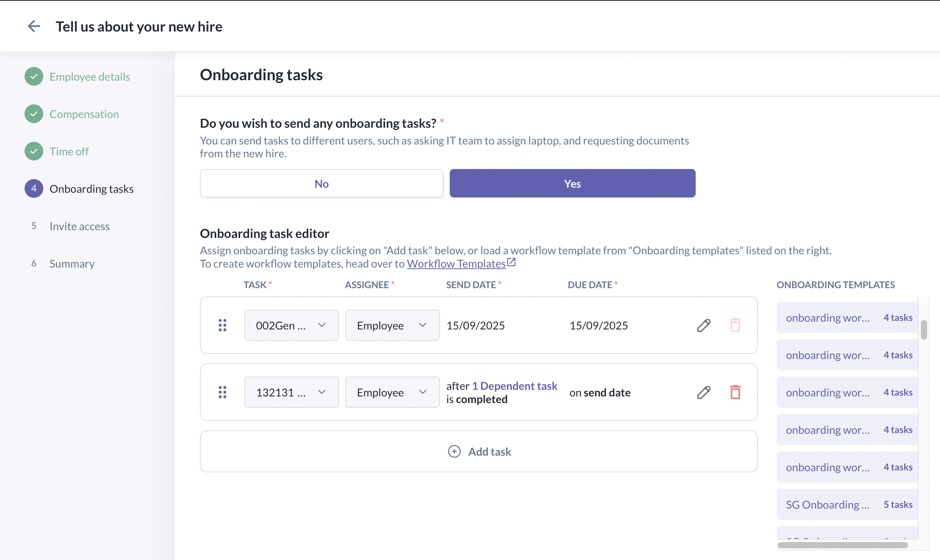
Task: Click the Add task button
Action: [x=479, y=451]
